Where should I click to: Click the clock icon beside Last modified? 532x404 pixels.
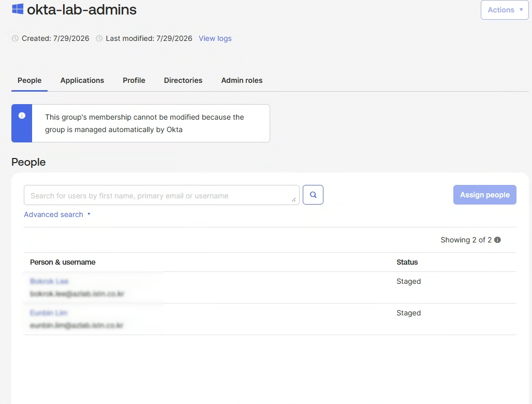click(x=99, y=38)
